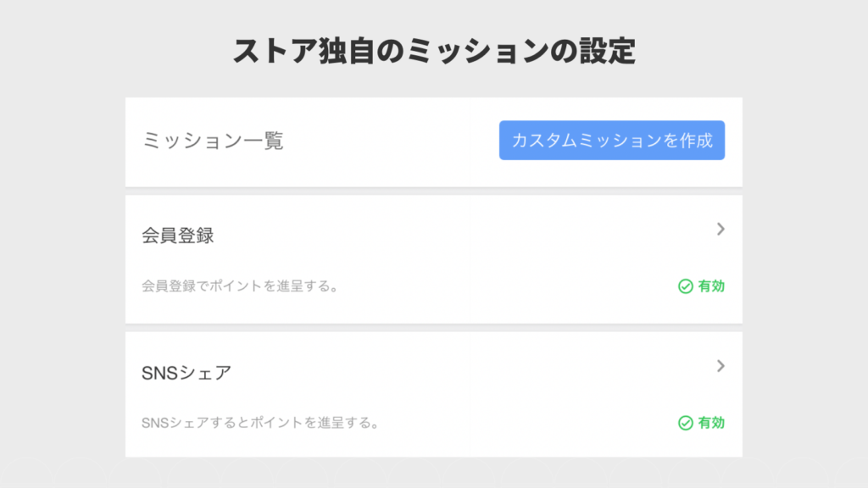
Task: Click empty area between ミッション一覧 and create button
Action: [x=390, y=141]
